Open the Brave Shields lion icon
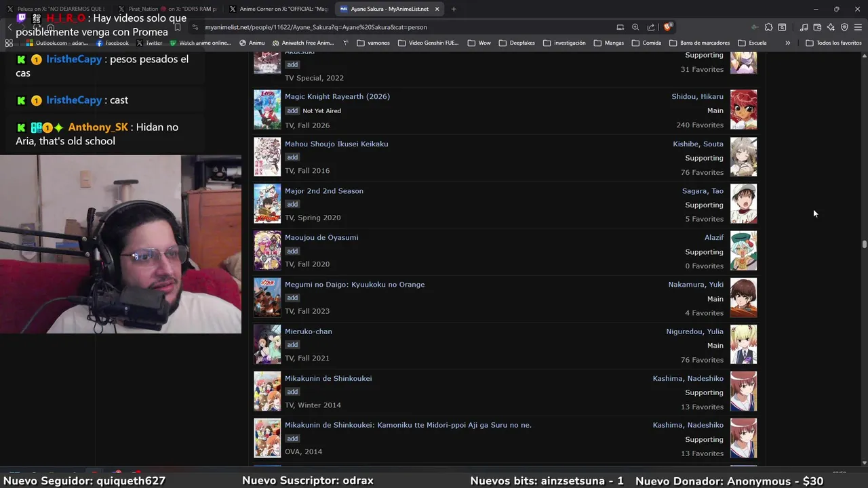868x488 pixels. (668, 27)
